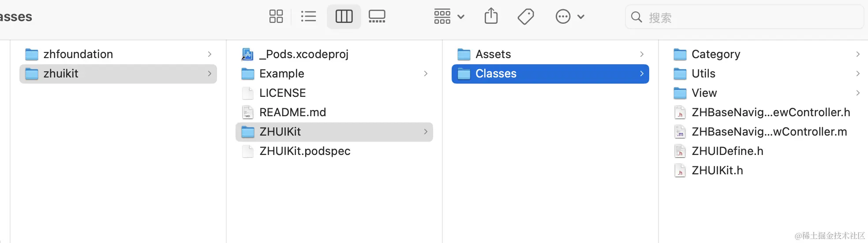
Task: Open the ellipsis action menu
Action: (x=563, y=17)
